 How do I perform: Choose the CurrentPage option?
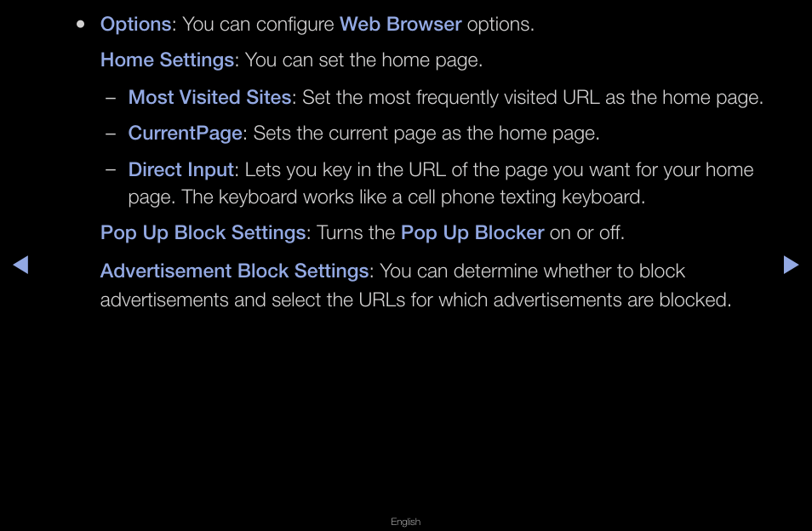pyautogui.click(x=186, y=134)
